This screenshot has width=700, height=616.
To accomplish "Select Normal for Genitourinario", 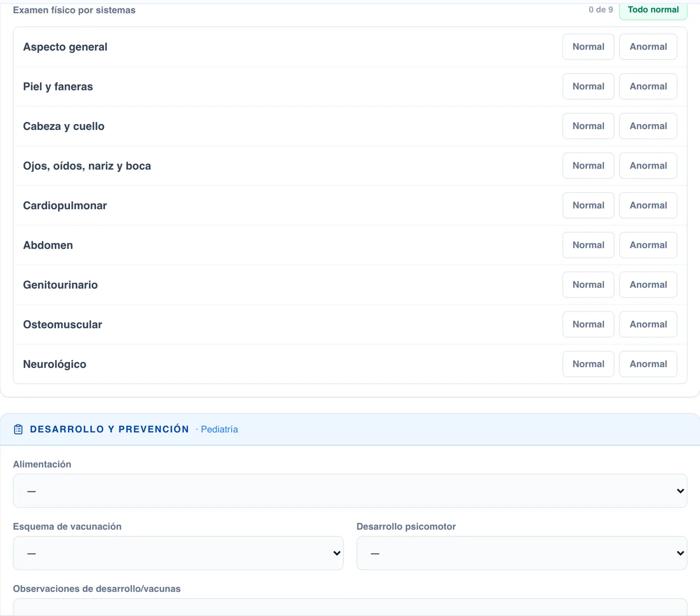I will click(588, 285).
